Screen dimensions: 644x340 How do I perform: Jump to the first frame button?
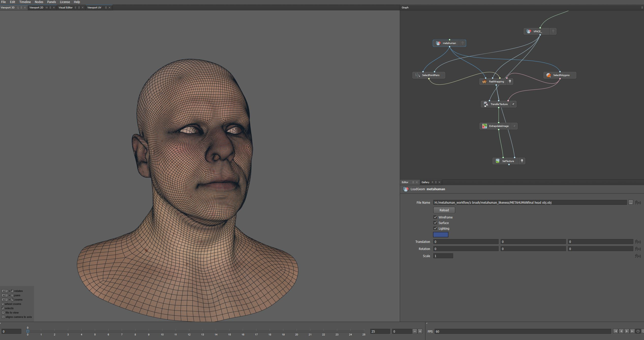tap(615, 331)
